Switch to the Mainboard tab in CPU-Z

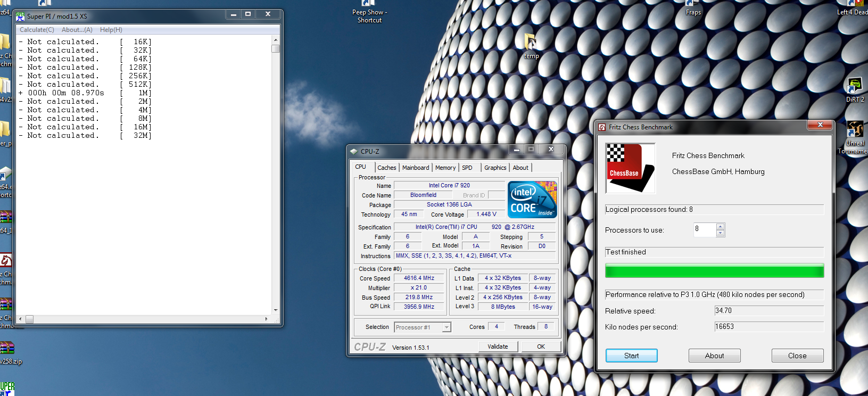416,168
